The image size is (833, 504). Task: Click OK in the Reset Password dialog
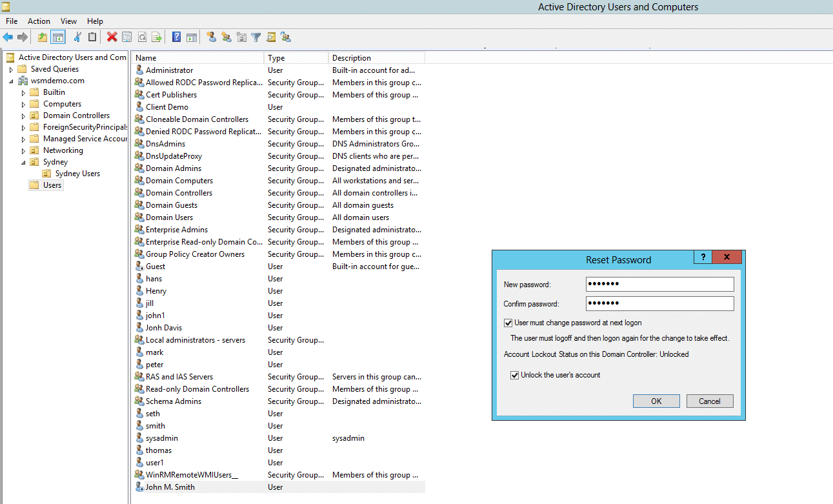656,400
